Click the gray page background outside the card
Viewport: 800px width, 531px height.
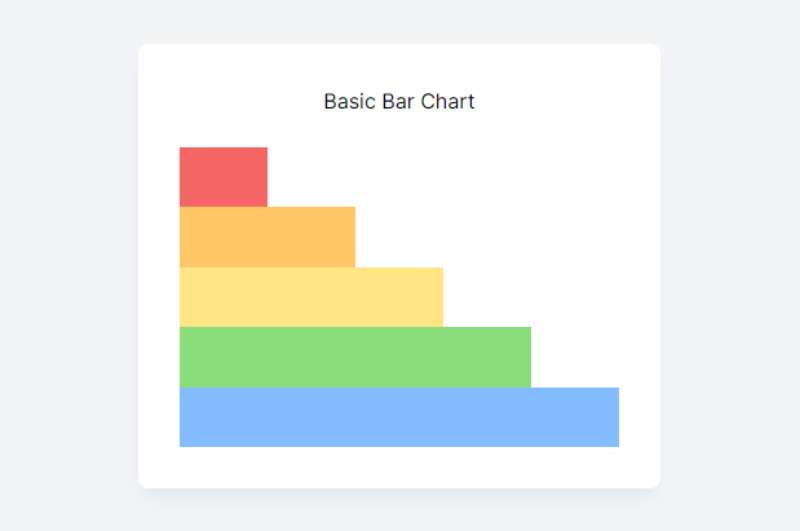66,265
